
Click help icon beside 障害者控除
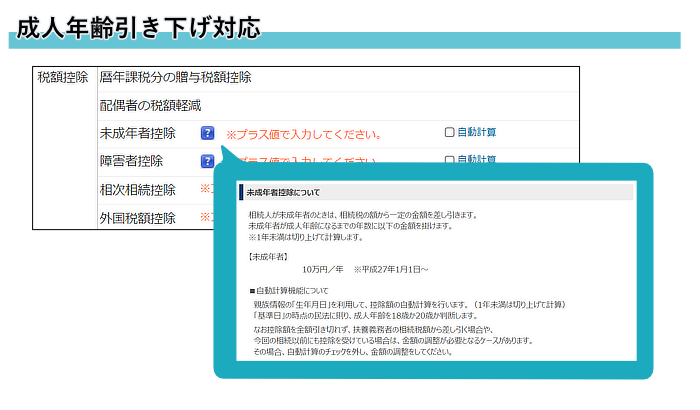click(x=207, y=161)
